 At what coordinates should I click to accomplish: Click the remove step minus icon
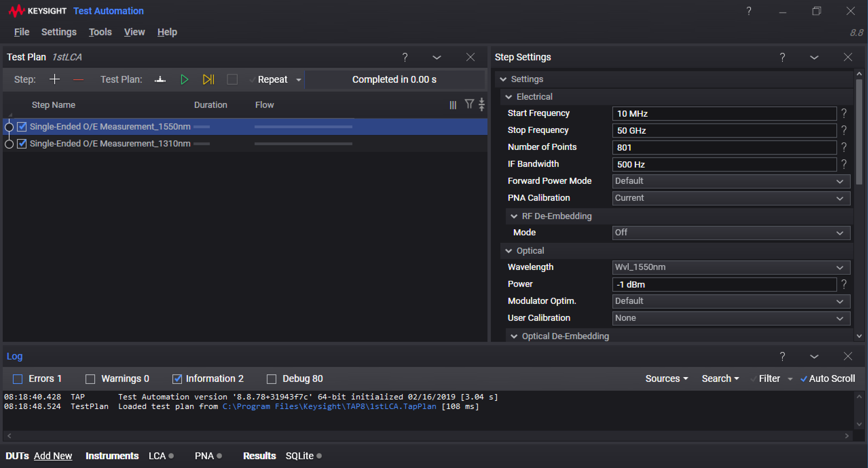(x=78, y=79)
